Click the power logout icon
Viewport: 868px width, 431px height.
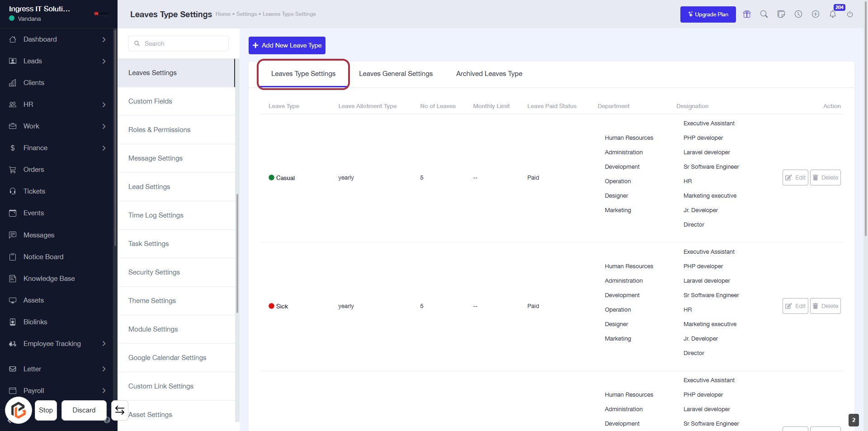click(850, 14)
